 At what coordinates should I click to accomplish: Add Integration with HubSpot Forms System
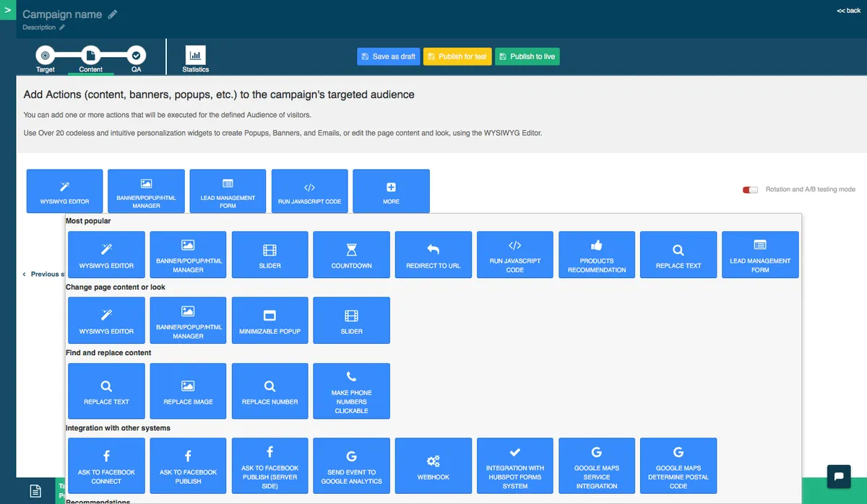pyautogui.click(x=515, y=466)
